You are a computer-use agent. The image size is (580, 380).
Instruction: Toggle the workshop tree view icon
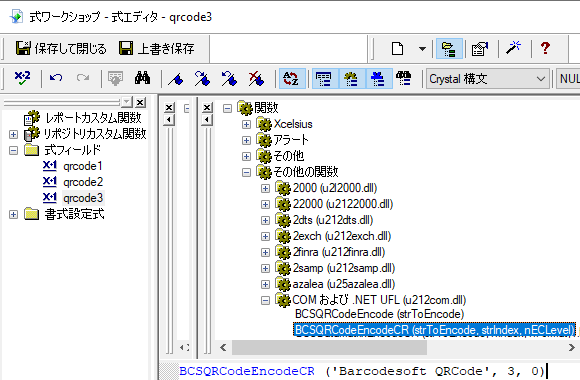[449, 48]
